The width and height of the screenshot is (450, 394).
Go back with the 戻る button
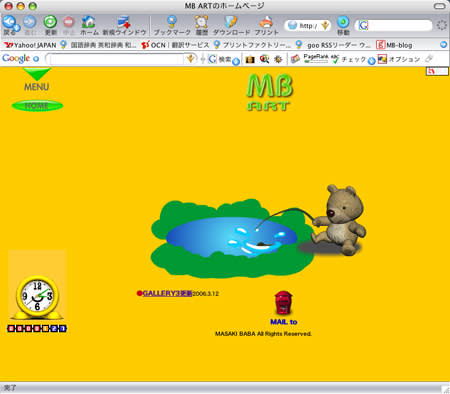pyautogui.click(x=10, y=25)
